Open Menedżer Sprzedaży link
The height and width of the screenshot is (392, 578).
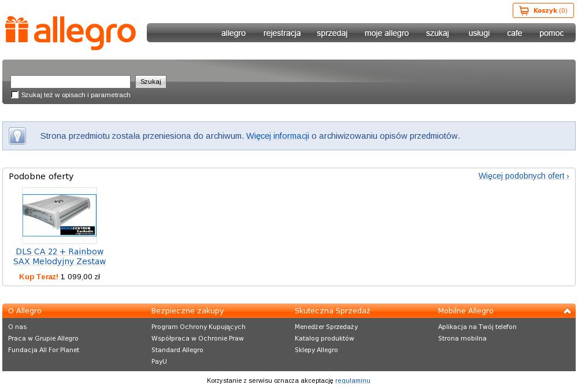pyautogui.click(x=326, y=327)
